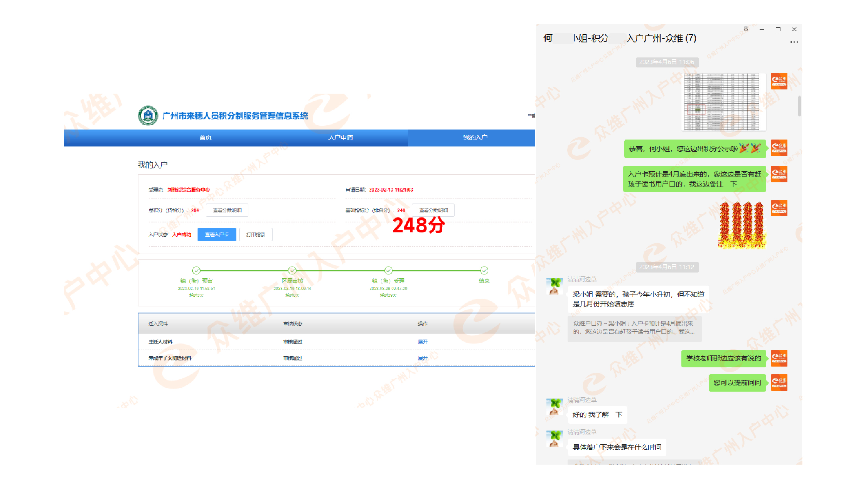Click the 2023年4月6日 11:06 timestamp

click(x=667, y=62)
